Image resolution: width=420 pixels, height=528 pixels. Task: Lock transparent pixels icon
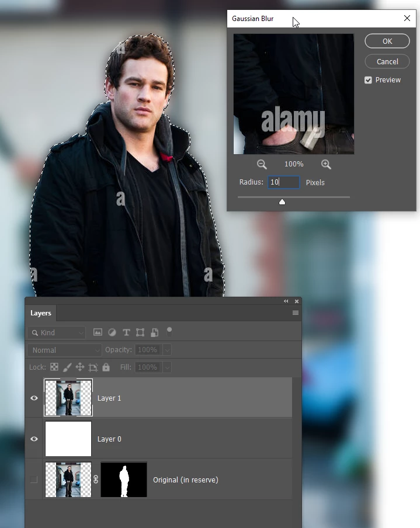coord(54,367)
